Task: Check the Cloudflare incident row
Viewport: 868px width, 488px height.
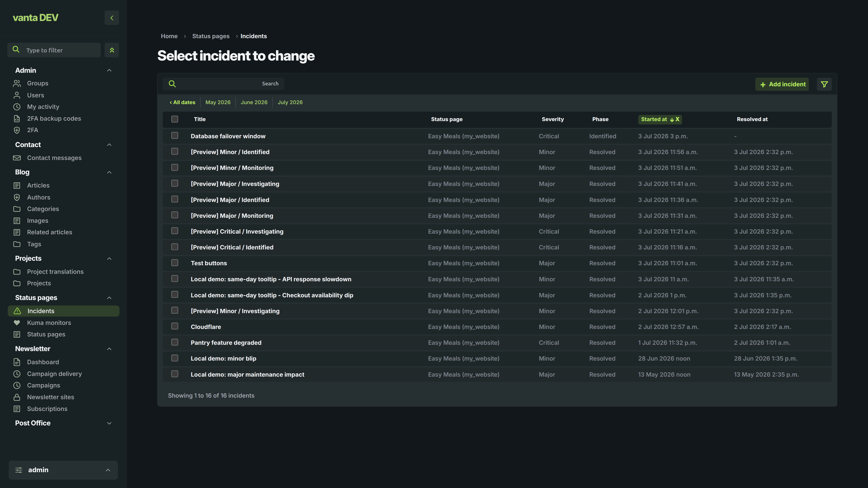Action: pos(175,326)
